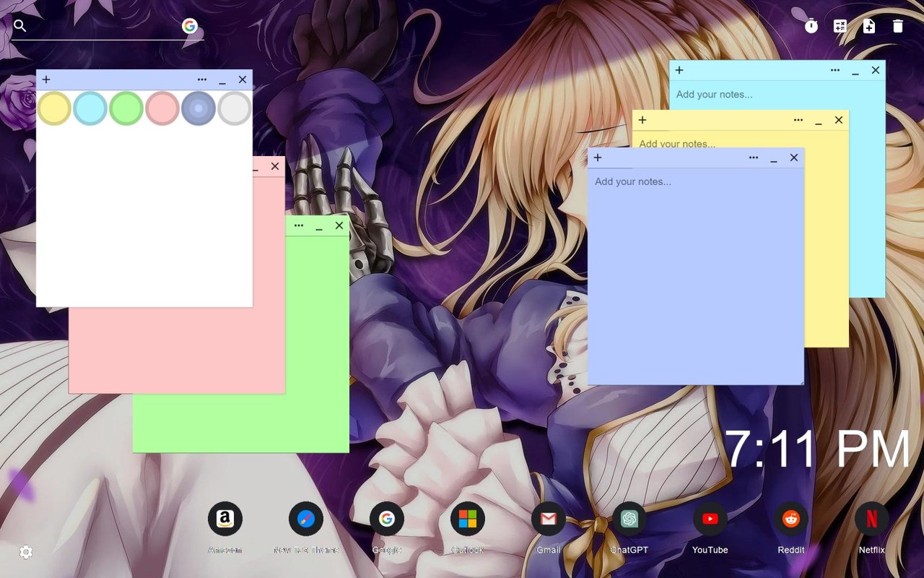The image size is (924, 578).
Task: Open the YouTube shortcut
Action: tap(710, 519)
